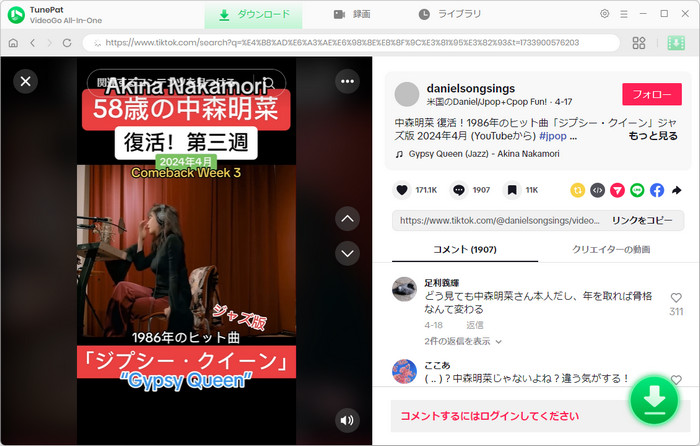The height and width of the screenshot is (446, 700).
Task: Open 足利義輝 commenter avatar
Action: (404, 289)
